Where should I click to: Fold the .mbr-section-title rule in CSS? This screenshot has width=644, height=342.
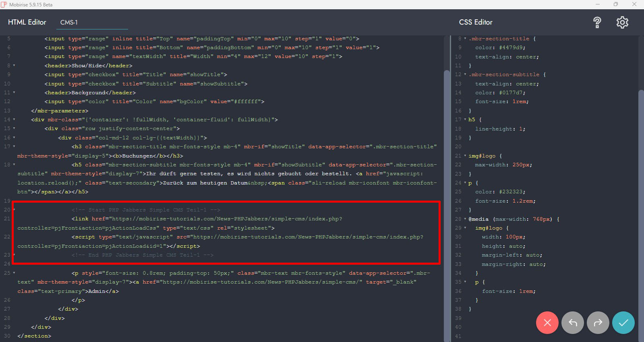pos(465,39)
